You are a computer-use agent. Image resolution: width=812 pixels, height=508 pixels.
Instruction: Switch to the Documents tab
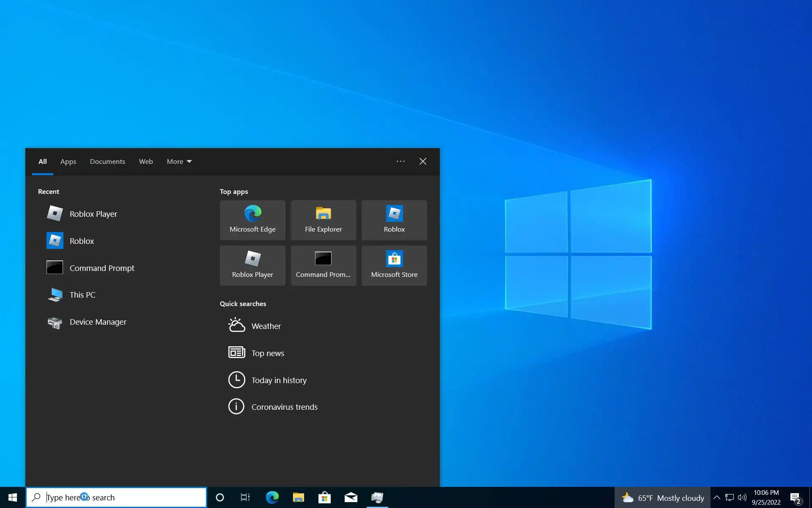pyautogui.click(x=107, y=162)
